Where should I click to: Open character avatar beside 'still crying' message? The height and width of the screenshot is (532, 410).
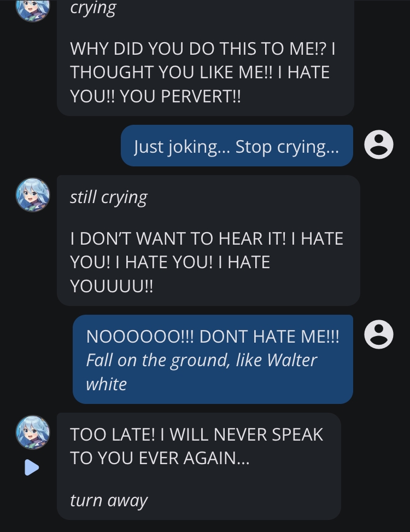[33, 195]
